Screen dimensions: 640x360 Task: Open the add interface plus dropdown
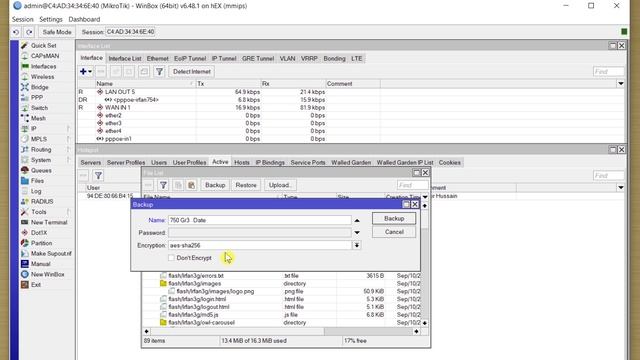click(x=86, y=72)
